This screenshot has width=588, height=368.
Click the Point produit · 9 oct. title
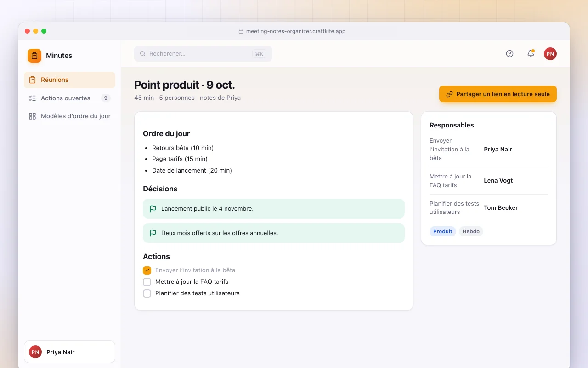pos(185,85)
